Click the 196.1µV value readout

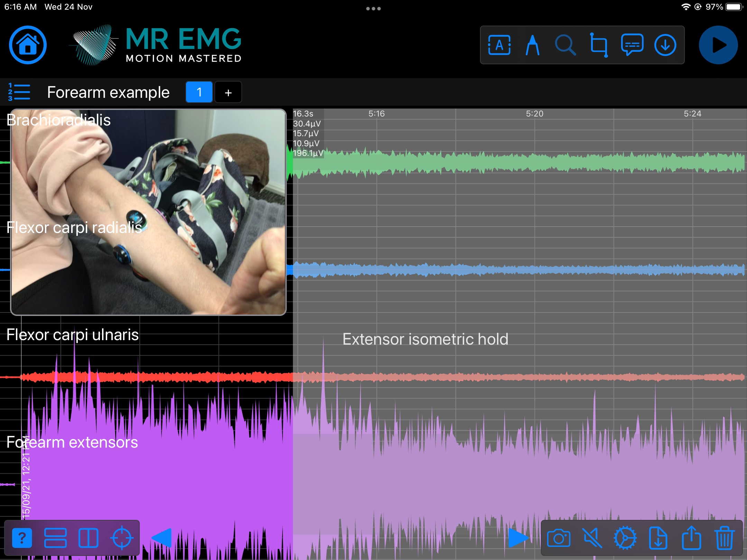tap(308, 153)
